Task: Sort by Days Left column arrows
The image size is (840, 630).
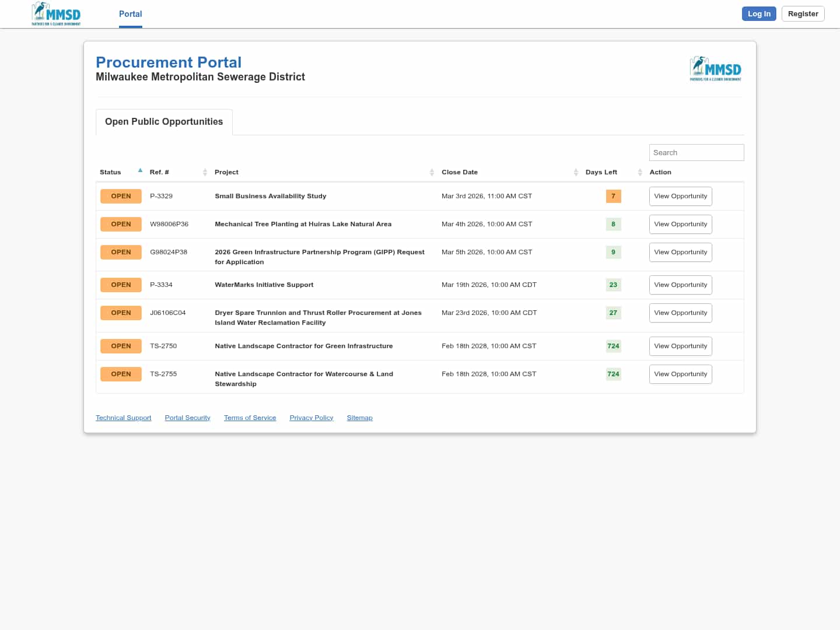Action: click(640, 172)
